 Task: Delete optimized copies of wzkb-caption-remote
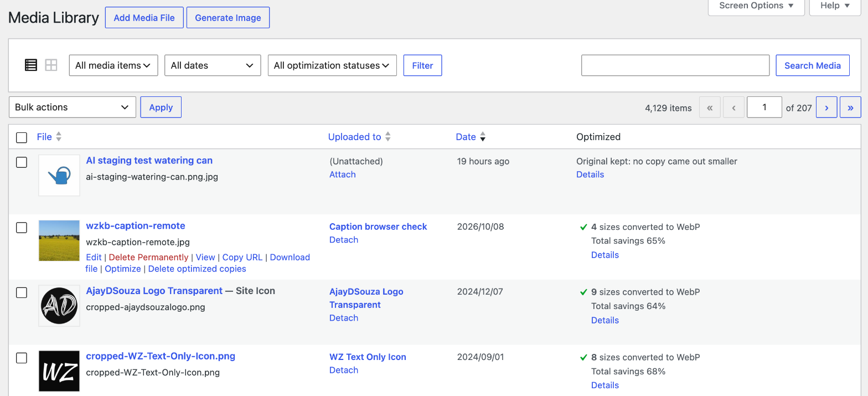[x=197, y=269]
